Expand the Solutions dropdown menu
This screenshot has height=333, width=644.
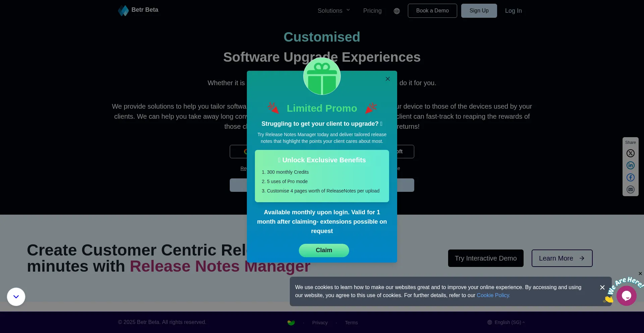333,11
